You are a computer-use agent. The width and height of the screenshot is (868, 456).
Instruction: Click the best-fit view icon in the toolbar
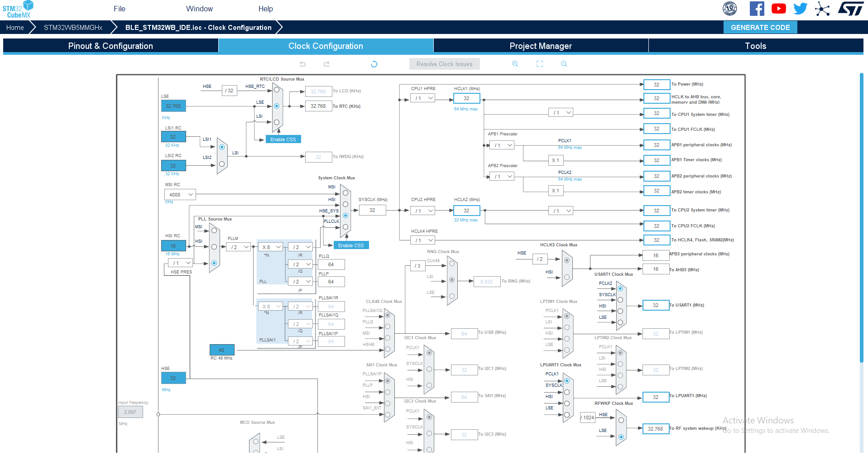point(539,64)
